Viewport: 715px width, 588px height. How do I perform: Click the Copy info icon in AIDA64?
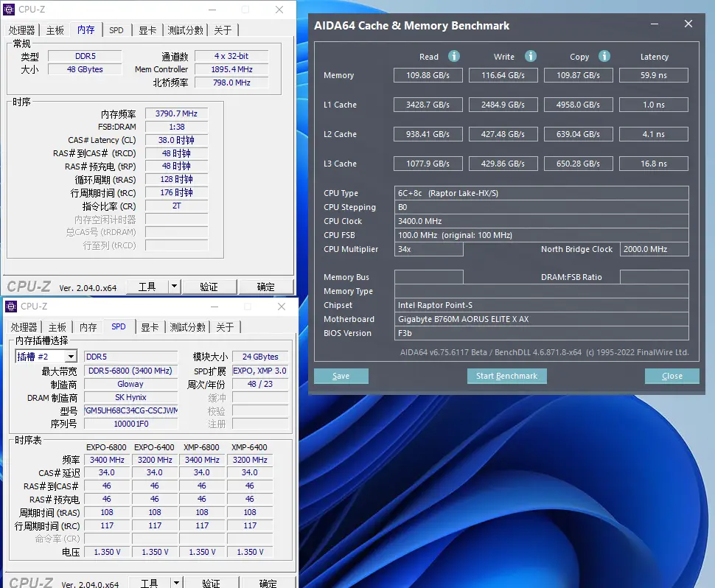[604, 56]
